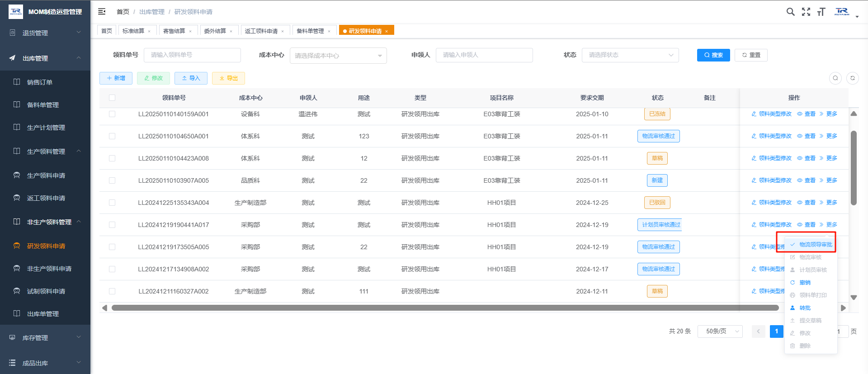Viewport: 868px width, 374px height.
Task: Close the 备料单管理 tab
Action: tap(329, 31)
